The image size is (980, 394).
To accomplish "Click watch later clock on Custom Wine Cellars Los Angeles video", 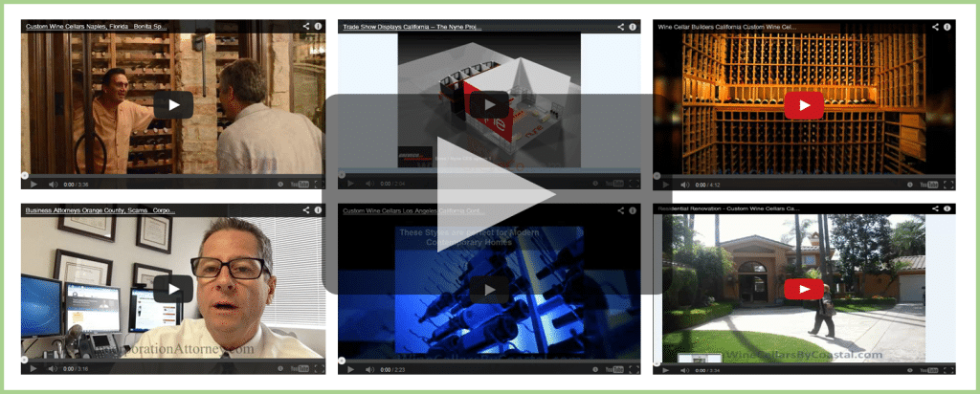I will (x=596, y=370).
